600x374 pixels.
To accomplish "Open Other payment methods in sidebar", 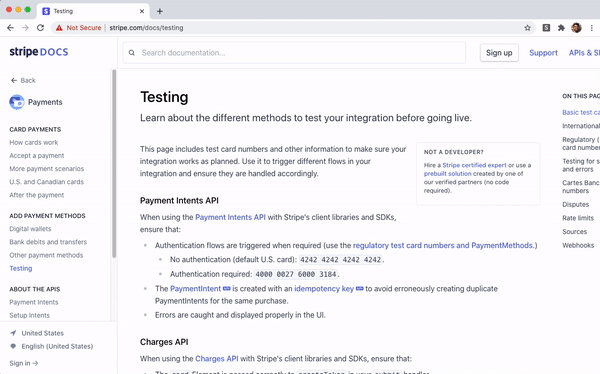I will 46,255.
